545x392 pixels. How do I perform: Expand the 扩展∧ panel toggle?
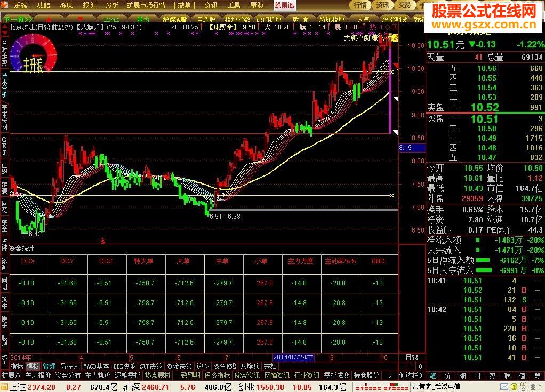12,375
